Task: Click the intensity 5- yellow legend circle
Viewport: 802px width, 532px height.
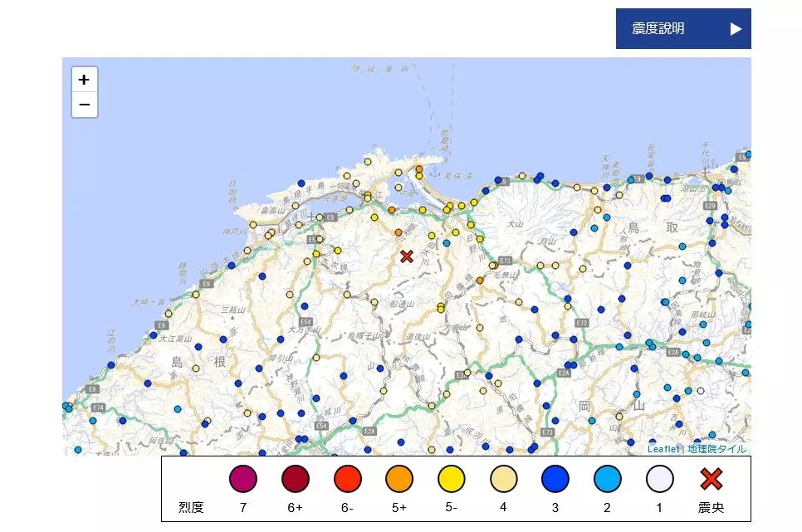Action: pyautogui.click(x=451, y=479)
